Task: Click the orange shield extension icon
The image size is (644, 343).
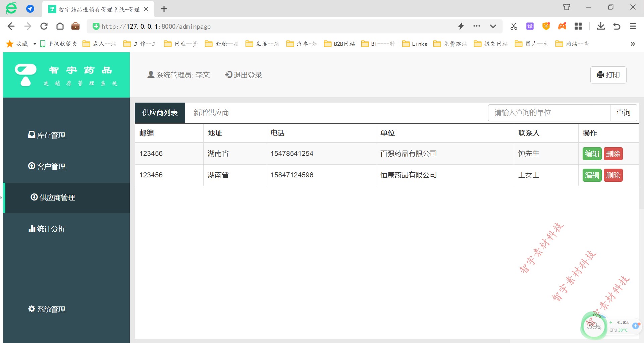Action: [546, 26]
